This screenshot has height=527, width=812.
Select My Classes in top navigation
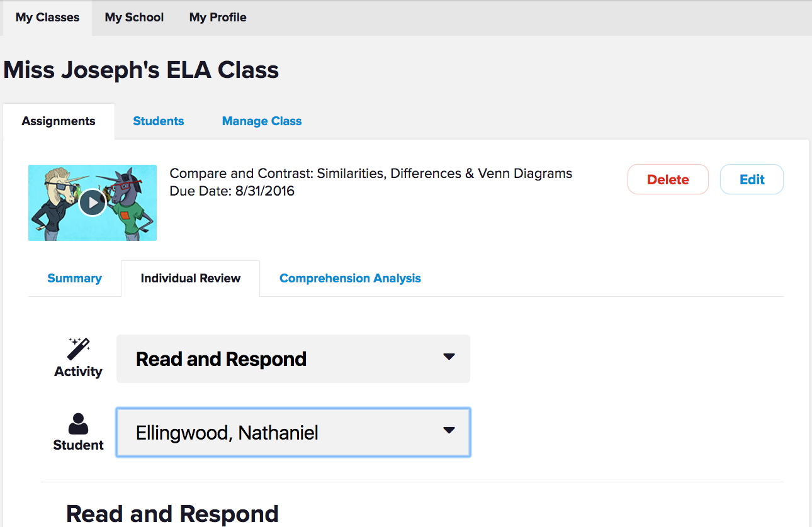(x=47, y=18)
